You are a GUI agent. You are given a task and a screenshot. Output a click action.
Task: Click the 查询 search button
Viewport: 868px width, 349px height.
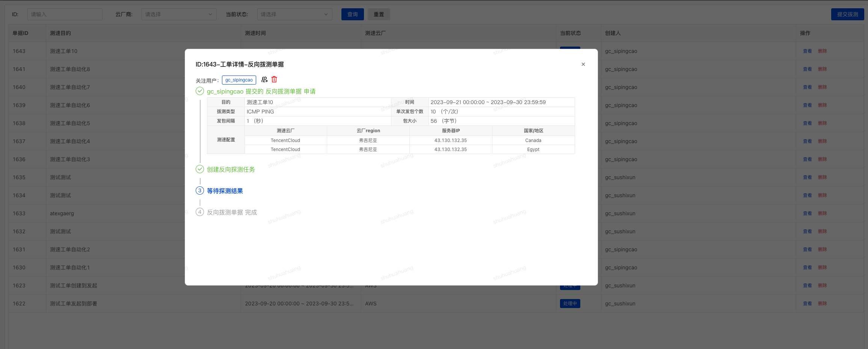pyautogui.click(x=352, y=14)
